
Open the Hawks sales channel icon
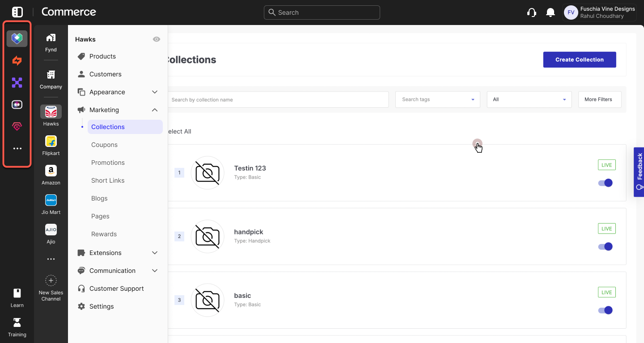coord(51,112)
